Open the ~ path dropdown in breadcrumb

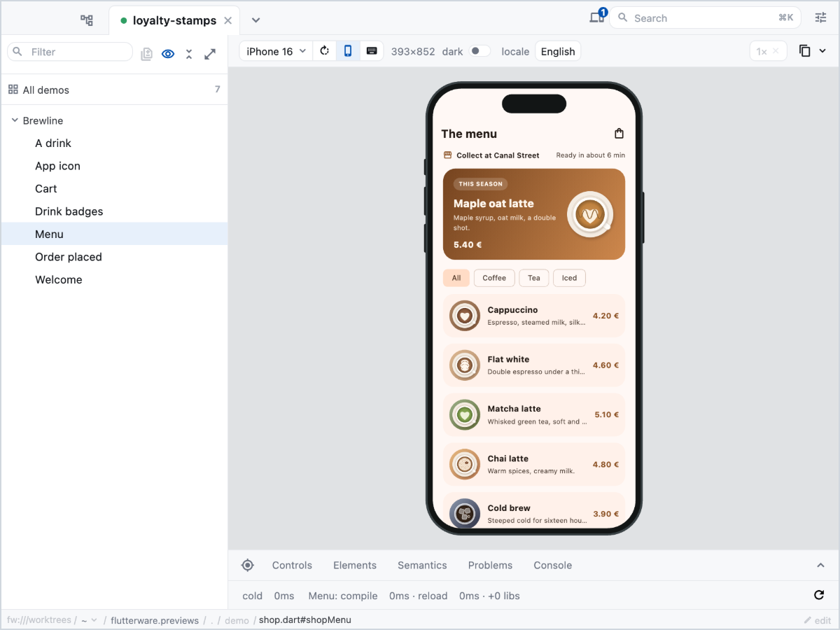[89, 620]
